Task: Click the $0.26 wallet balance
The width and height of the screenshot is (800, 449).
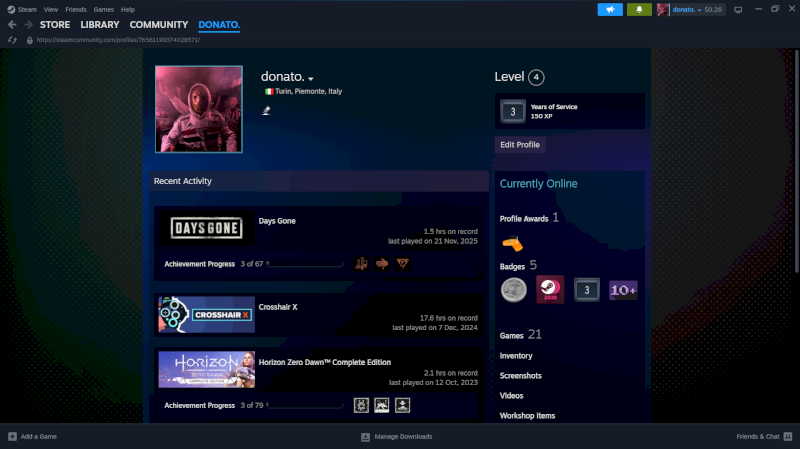Action: [713, 9]
